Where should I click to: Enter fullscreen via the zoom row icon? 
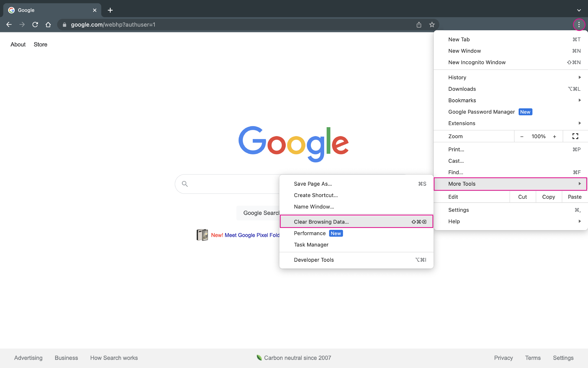click(575, 136)
